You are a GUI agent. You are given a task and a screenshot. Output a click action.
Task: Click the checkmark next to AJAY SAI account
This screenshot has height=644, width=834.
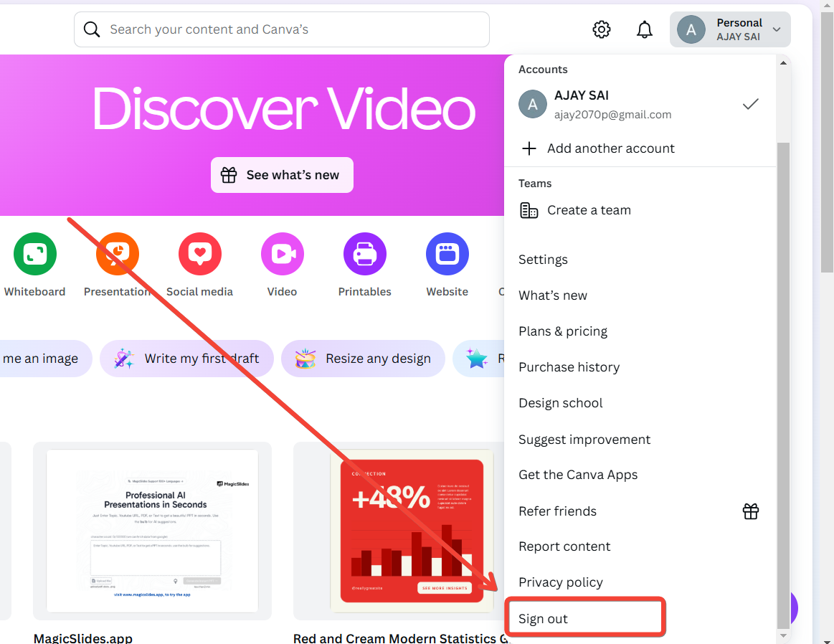[x=751, y=104]
